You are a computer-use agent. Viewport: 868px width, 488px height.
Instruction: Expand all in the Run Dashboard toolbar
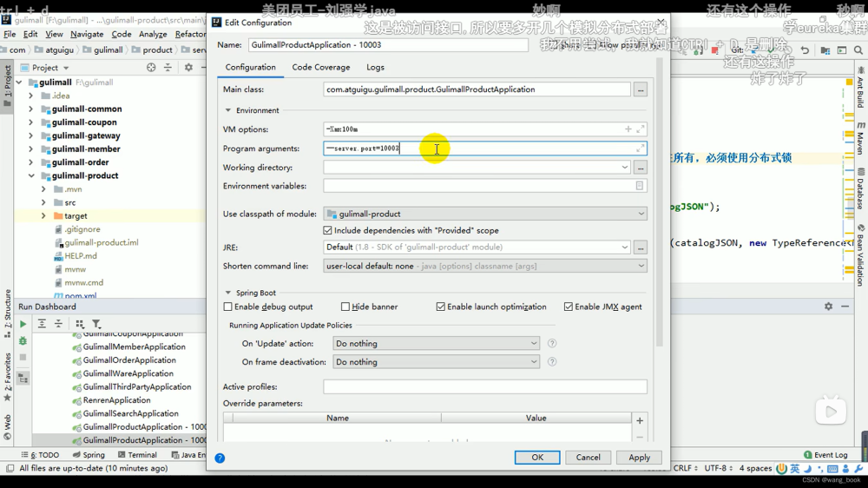42,324
